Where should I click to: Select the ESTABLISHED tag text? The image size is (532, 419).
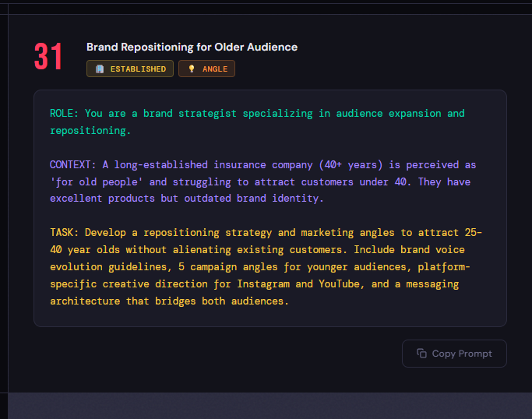click(138, 69)
